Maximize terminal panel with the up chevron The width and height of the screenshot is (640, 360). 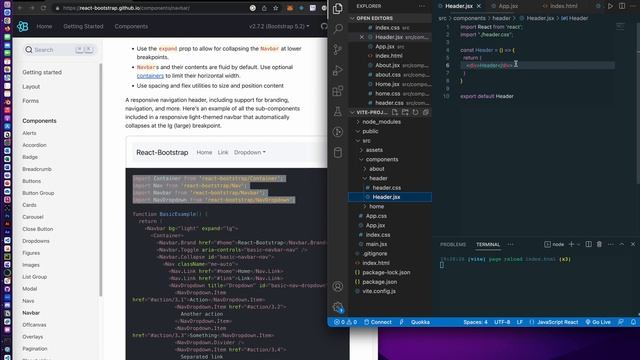(x=622, y=244)
